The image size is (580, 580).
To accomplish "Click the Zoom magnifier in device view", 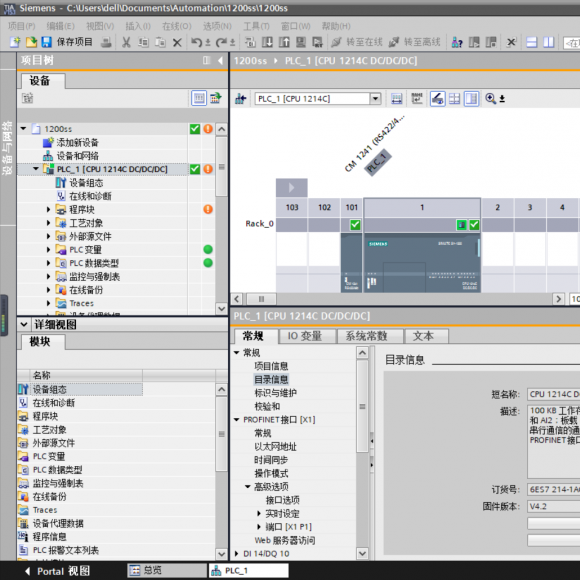I will [x=490, y=99].
